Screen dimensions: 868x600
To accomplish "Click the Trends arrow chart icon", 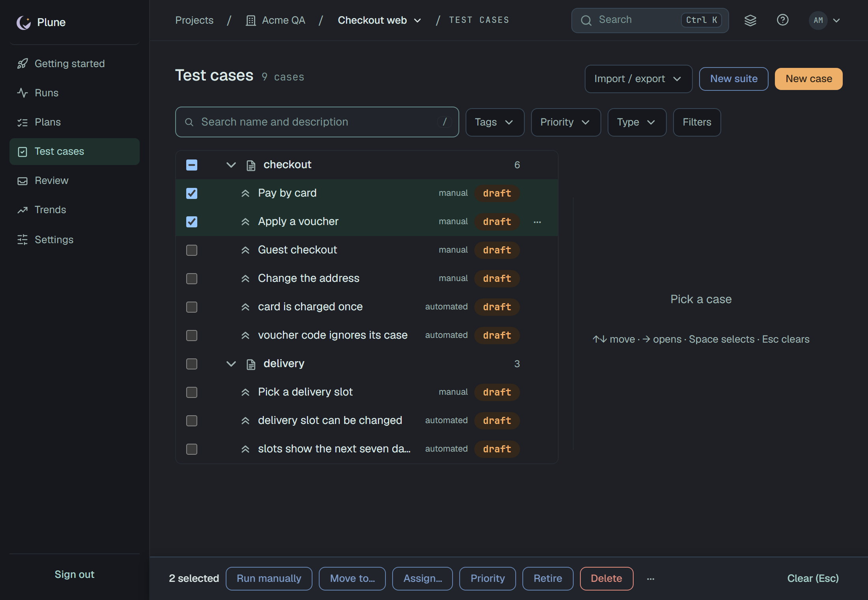I will click(x=22, y=210).
